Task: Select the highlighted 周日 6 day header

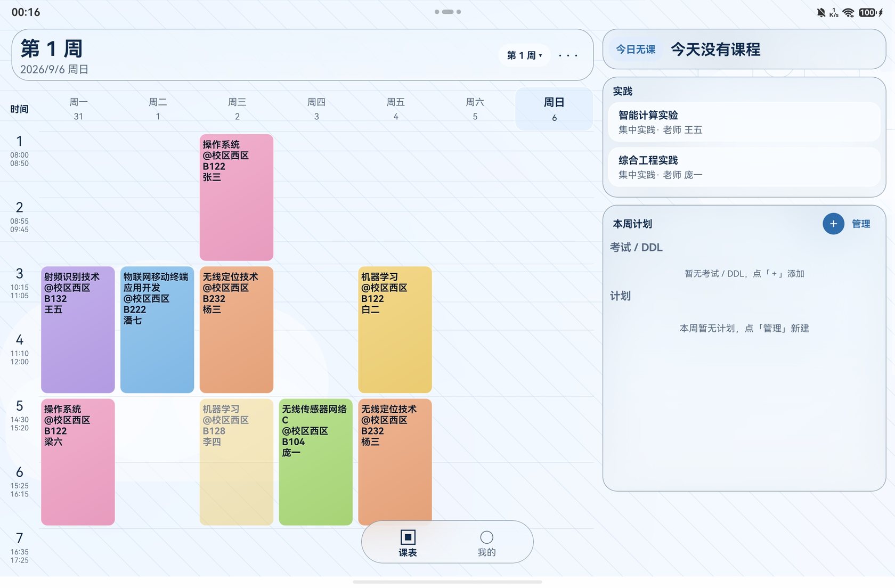Action: point(554,109)
